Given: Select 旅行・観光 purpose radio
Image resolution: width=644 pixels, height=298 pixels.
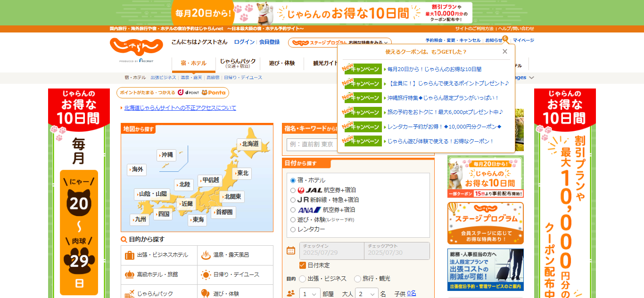Looking at the screenshot, I should (x=357, y=279).
